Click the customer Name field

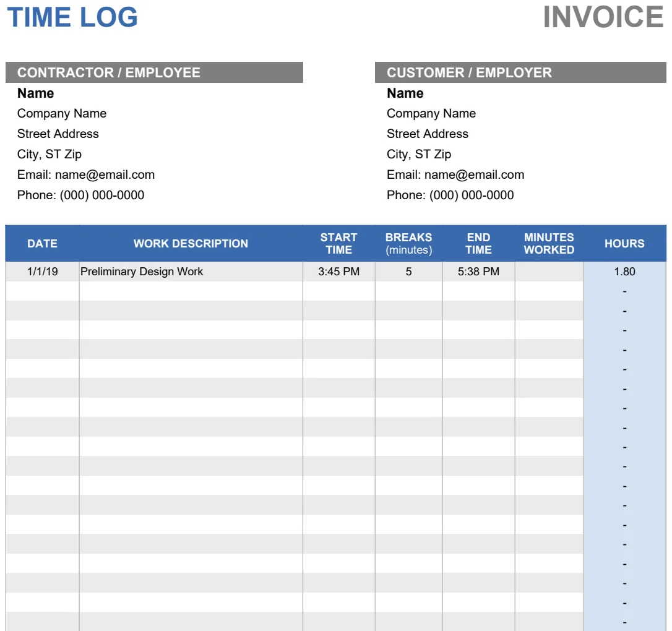click(x=405, y=93)
